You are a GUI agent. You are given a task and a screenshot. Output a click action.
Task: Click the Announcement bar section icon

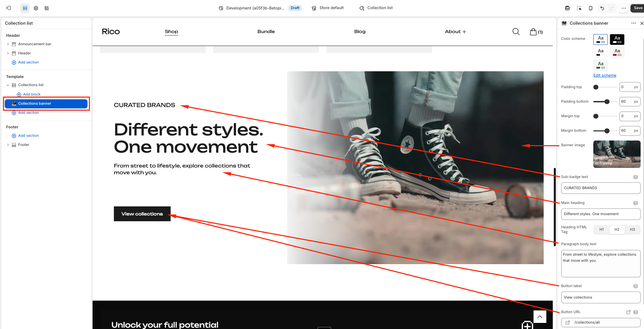(x=14, y=44)
